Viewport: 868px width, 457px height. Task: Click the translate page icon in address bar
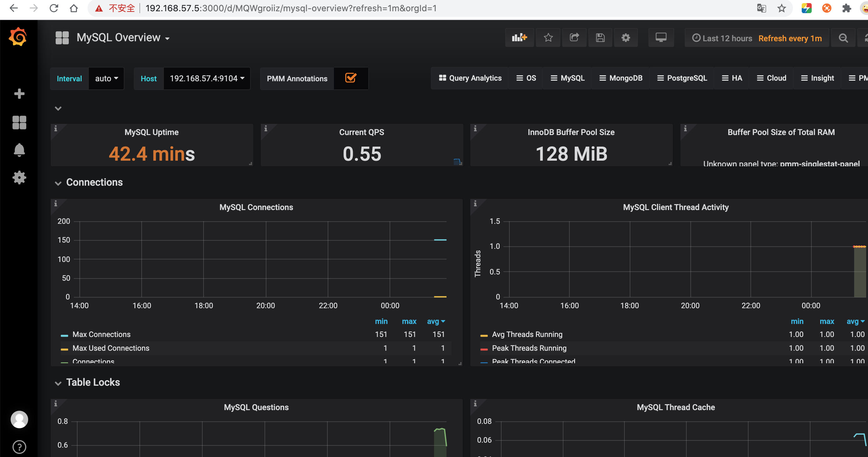coord(761,8)
